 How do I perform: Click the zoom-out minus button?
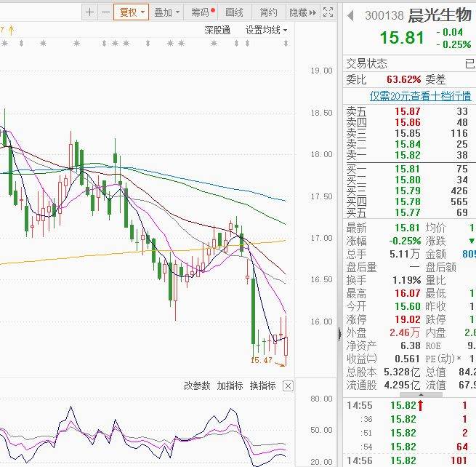[105, 12]
